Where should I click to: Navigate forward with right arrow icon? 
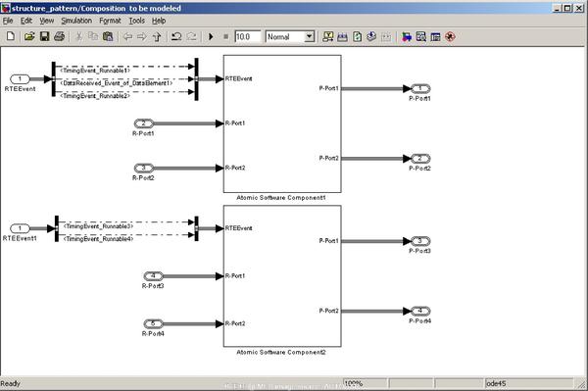(142, 36)
